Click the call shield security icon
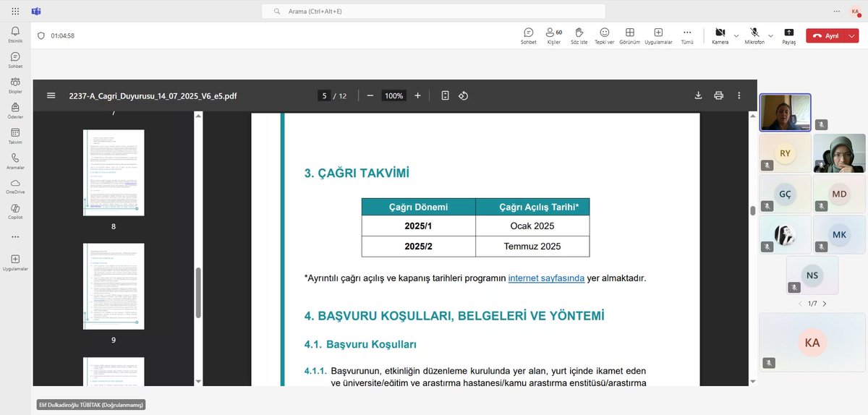The image size is (868, 415). click(x=41, y=35)
